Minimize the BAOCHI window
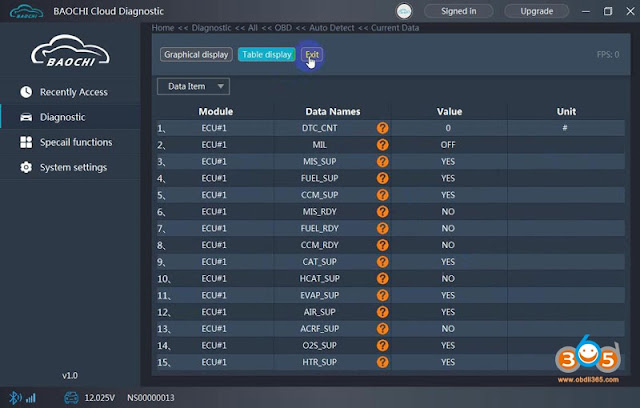640x408 pixels. [x=586, y=11]
